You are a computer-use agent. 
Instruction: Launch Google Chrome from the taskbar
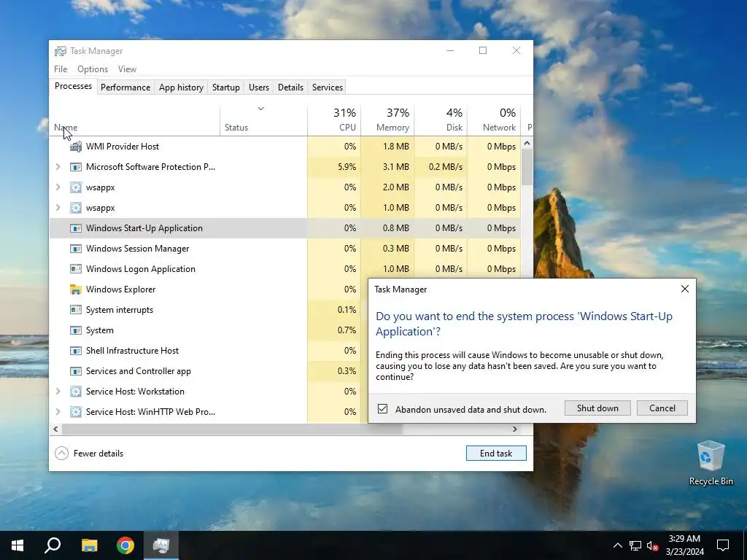pos(125,545)
